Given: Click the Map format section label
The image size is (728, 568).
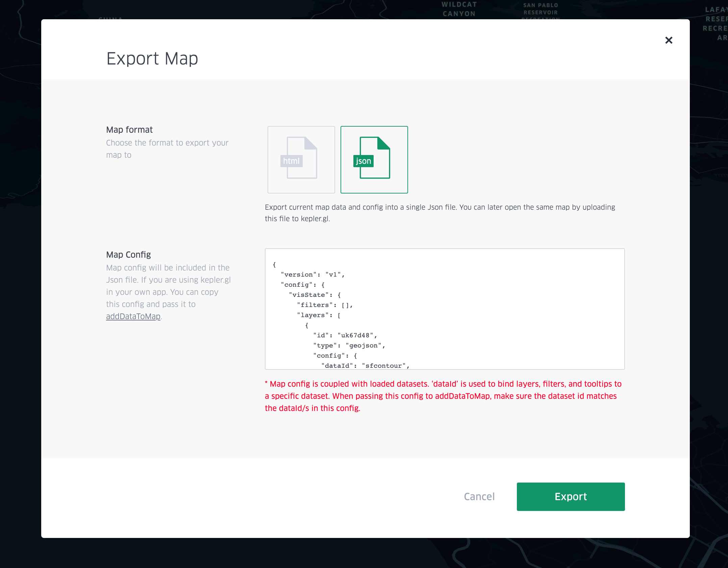Looking at the screenshot, I should click(x=129, y=129).
